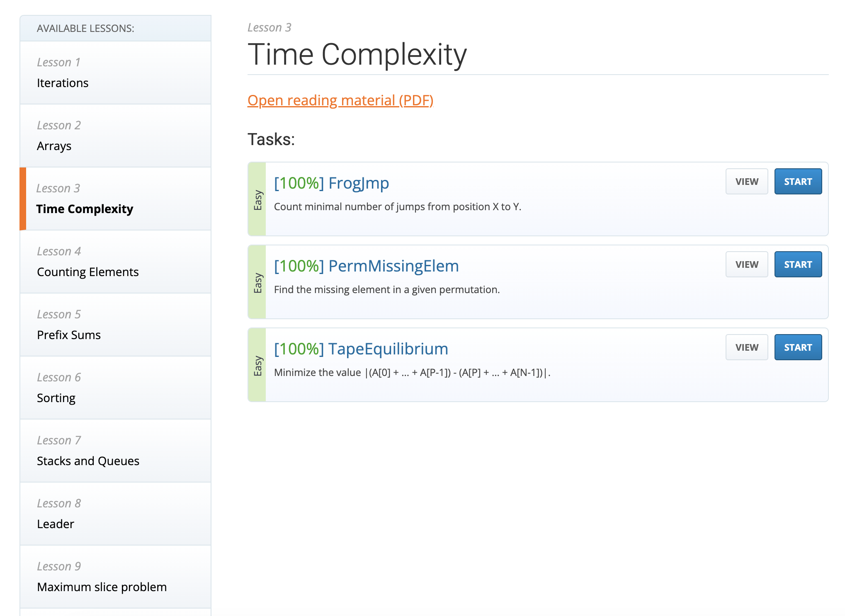Start the TapeEquilibrium task
This screenshot has width=845, height=616.
click(x=798, y=347)
